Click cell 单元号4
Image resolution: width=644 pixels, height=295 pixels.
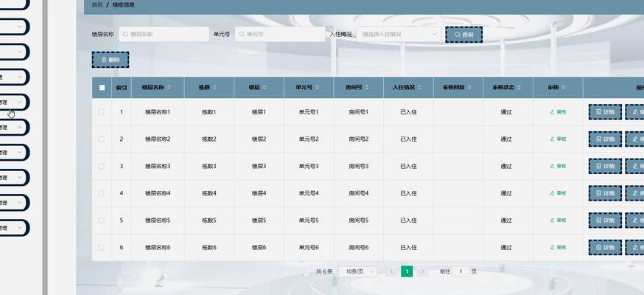pos(309,193)
